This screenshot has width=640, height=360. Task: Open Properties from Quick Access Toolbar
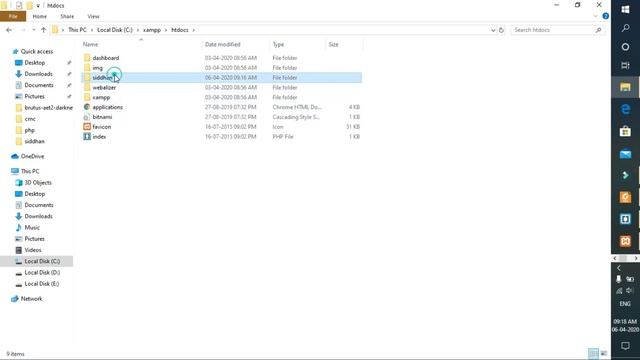19,5
